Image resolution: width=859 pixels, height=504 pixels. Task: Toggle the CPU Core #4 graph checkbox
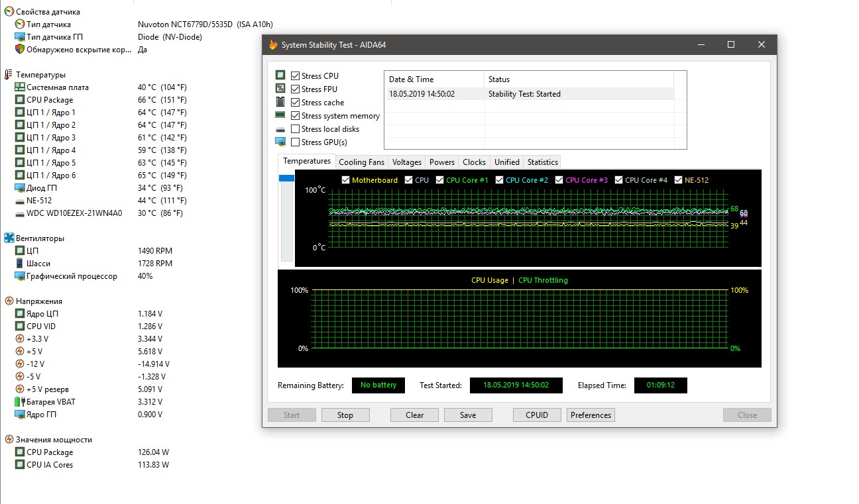[x=619, y=180]
